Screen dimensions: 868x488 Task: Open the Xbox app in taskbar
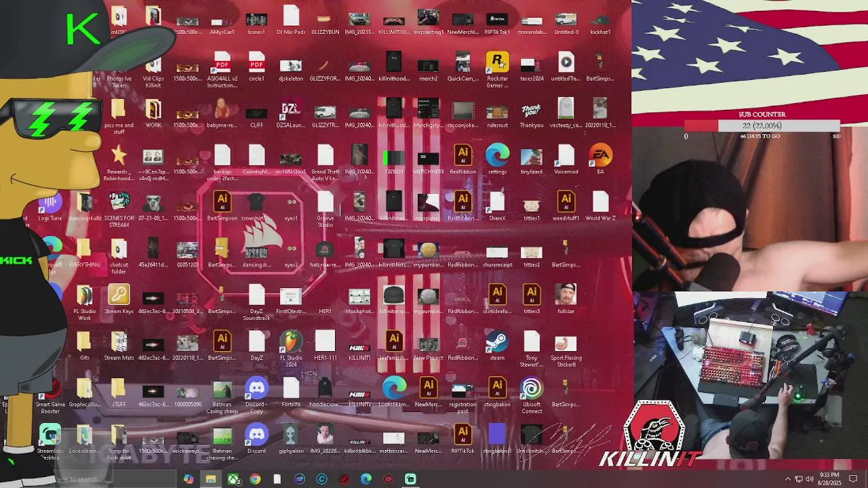[x=233, y=479]
